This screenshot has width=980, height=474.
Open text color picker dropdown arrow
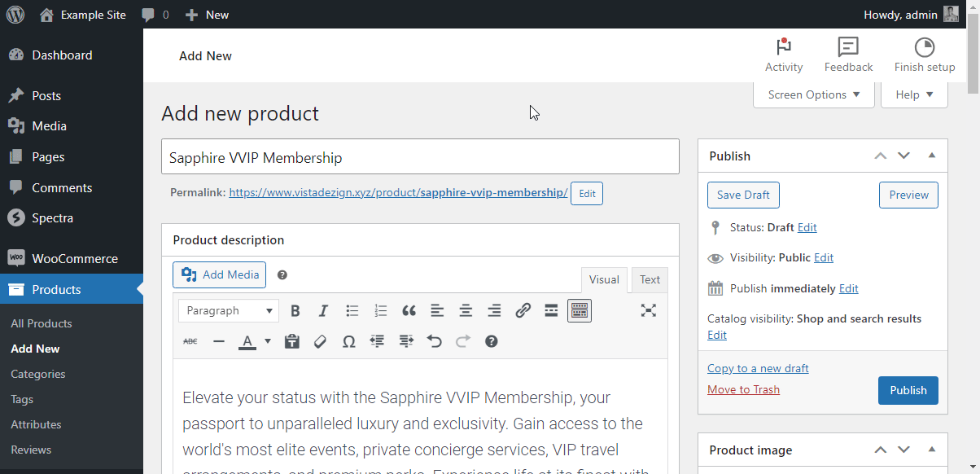click(x=268, y=342)
